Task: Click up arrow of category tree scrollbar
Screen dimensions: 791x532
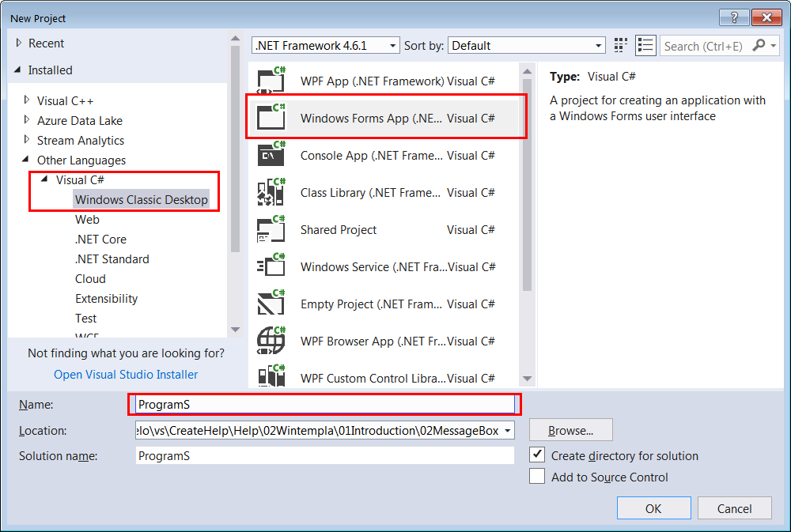Action: (236, 38)
